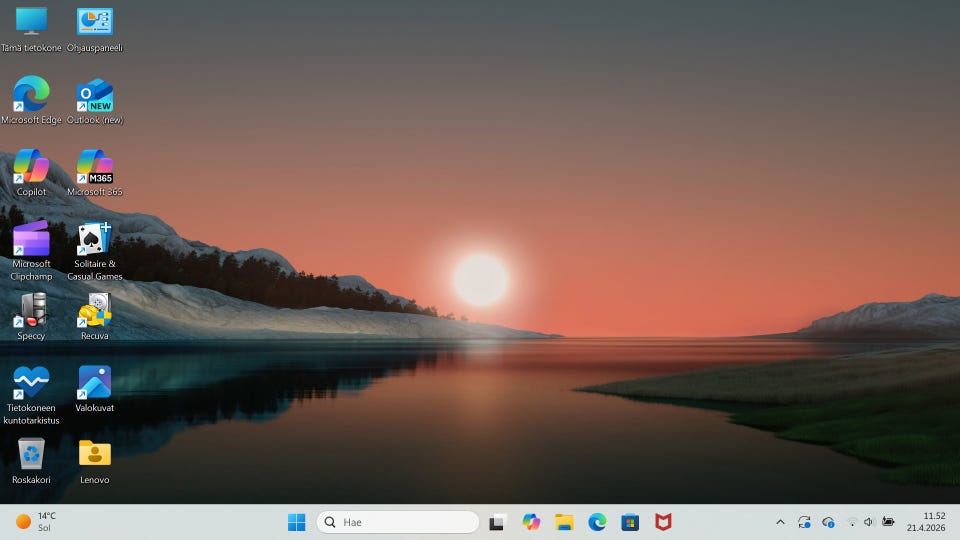The height and width of the screenshot is (540, 960).
Task: Select the Microsoft Clipchamp shortcut
Action: pyautogui.click(x=31, y=240)
